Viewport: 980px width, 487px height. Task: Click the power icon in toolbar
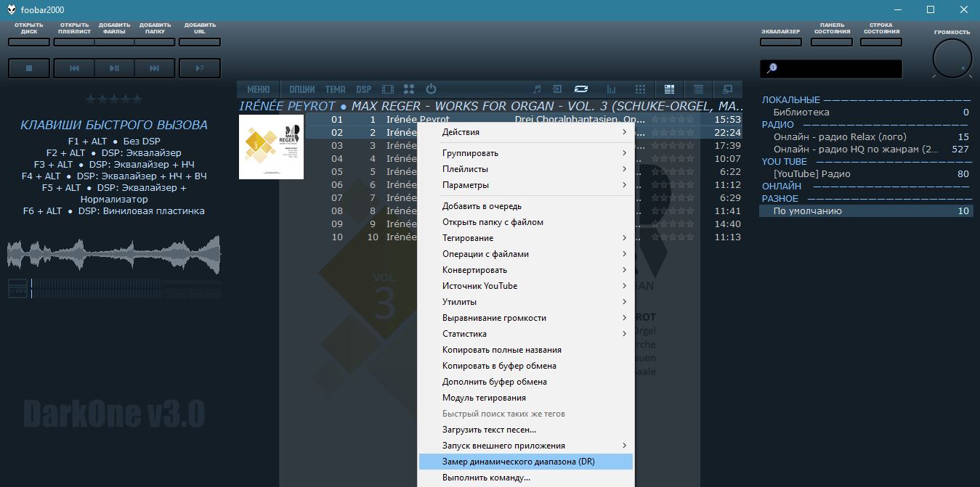[431, 89]
